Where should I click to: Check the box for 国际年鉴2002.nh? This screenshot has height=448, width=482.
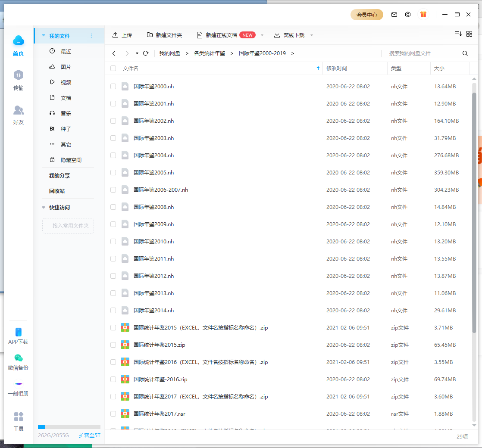tap(113, 121)
